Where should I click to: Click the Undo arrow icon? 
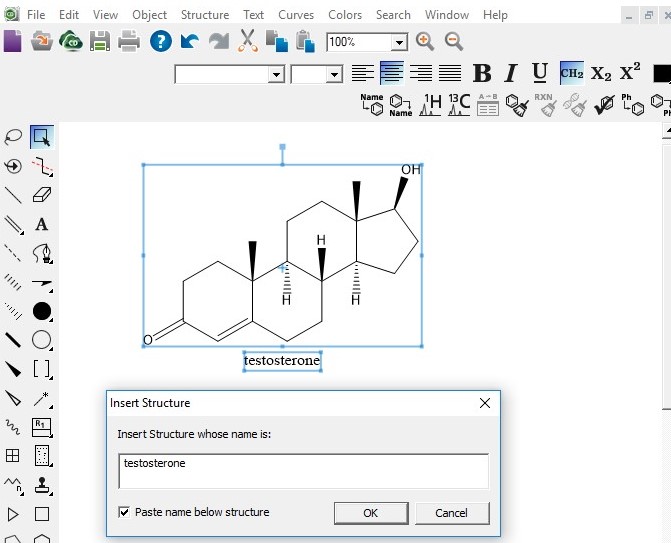[x=189, y=42]
